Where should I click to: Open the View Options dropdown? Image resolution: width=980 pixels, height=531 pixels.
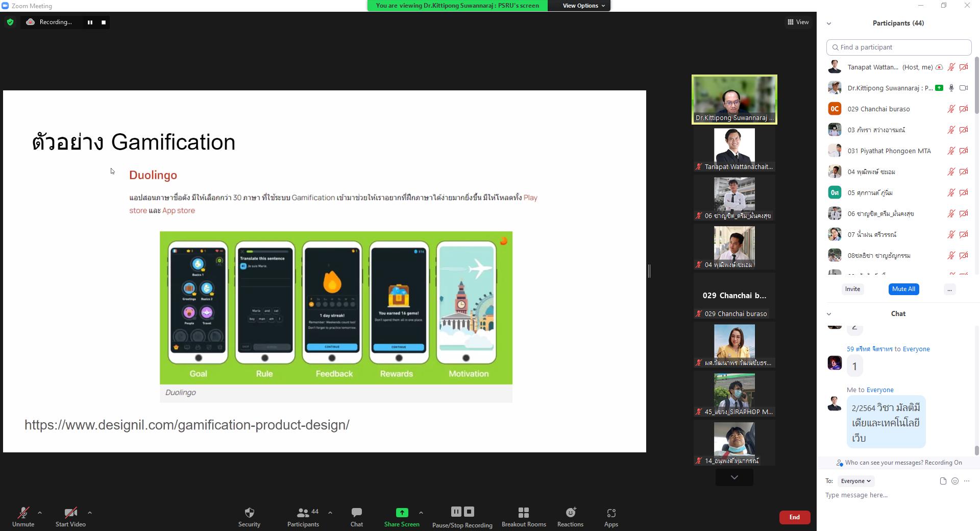point(583,6)
